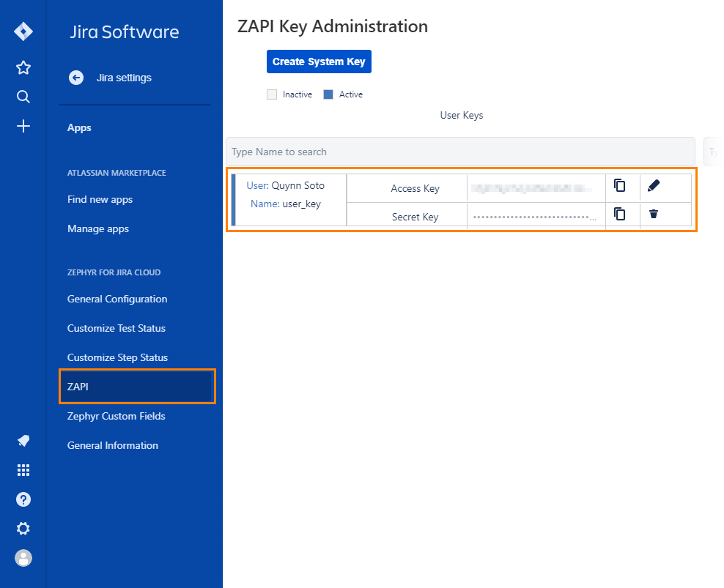
Task: Click the Jira diamond logo icon
Action: [x=23, y=31]
